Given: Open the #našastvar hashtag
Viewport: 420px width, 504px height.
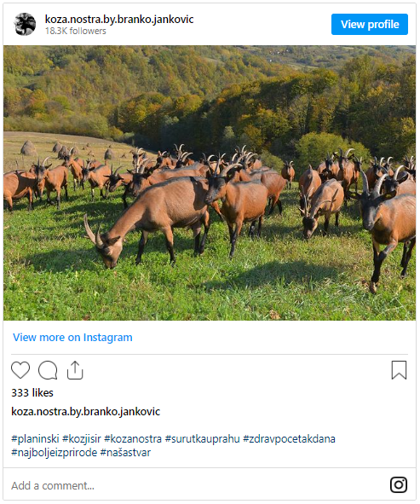Looking at the screenshot, I should [125, 453].
